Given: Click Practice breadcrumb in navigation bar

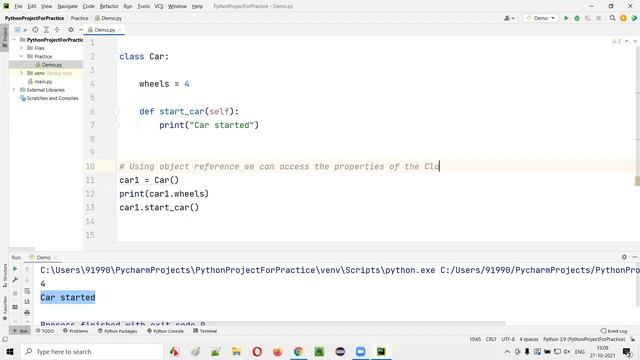Looking at the screenshot, I should [x=79, y=18].
